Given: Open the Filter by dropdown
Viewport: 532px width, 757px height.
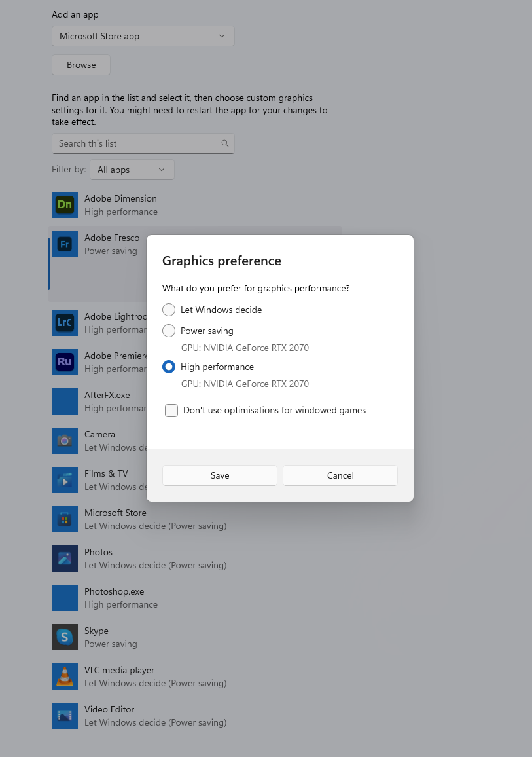Looking at the screenshot, I should click(x=132, y=169).
